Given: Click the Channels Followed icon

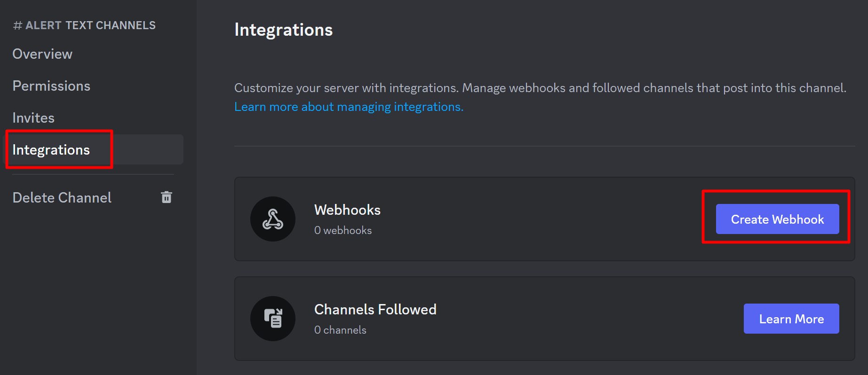Looking at the screenshot, I should tap(273, 319).
